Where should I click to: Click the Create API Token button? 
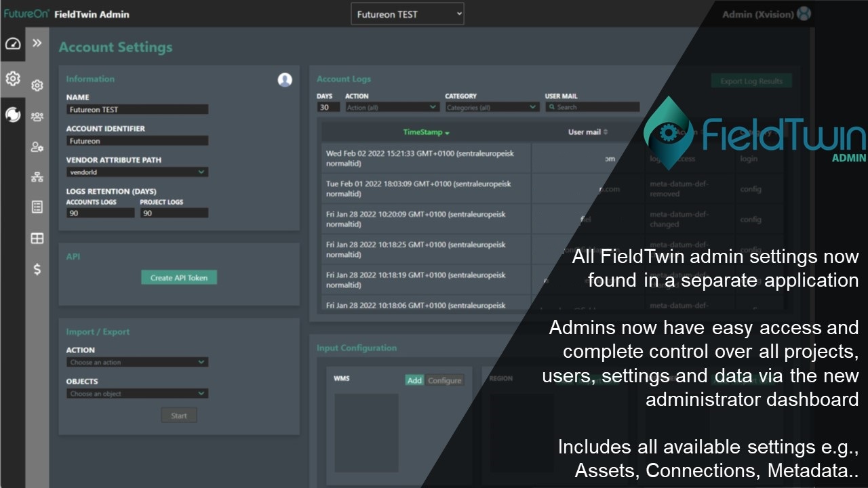(x=179, y=277)
